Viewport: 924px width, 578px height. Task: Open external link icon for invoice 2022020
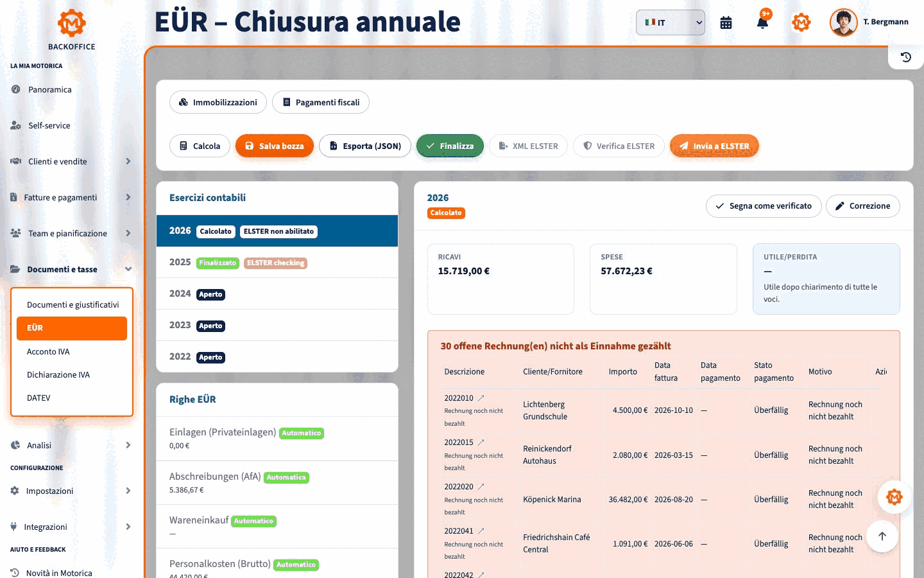coord(481,487)
